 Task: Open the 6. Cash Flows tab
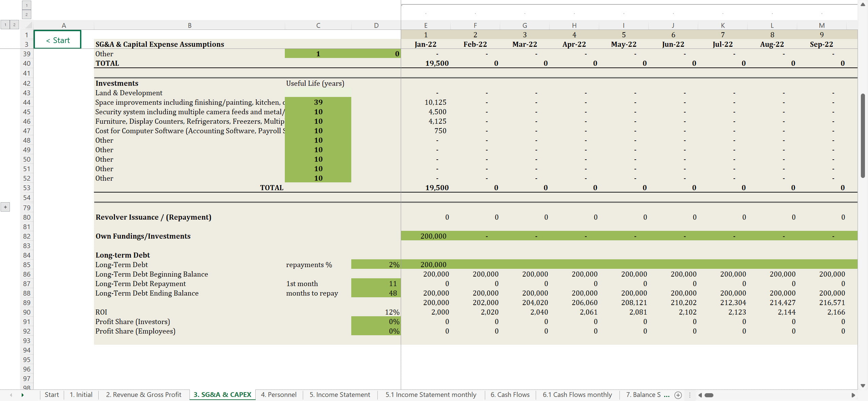(x=510, y=395)
